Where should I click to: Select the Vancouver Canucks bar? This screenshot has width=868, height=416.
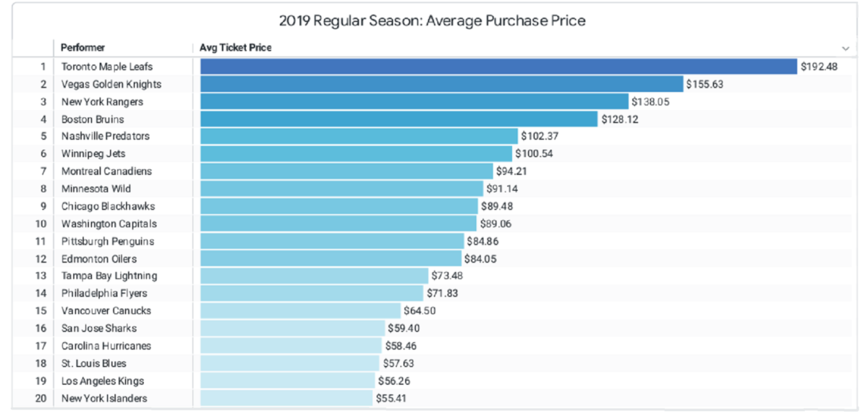coord(300,311)
